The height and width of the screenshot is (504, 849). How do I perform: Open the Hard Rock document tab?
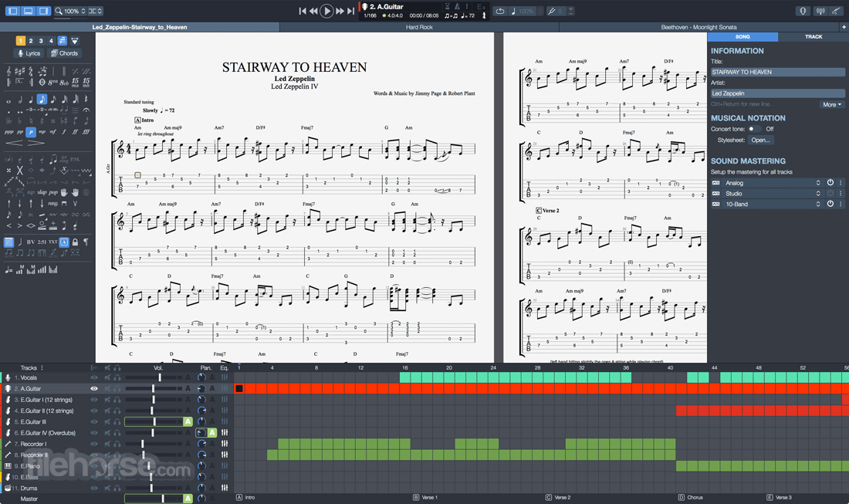(x=419, y=27)
